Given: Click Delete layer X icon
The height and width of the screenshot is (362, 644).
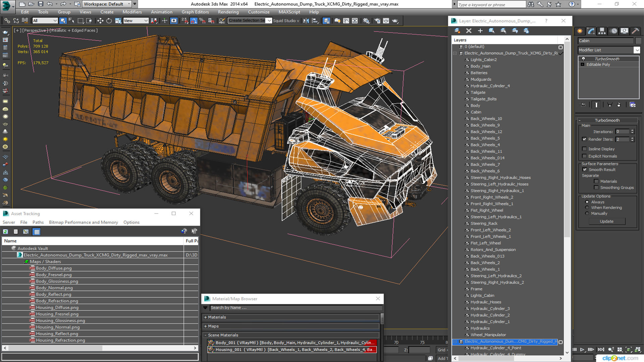Looking at the screenshot, I should tap(469, 31).
